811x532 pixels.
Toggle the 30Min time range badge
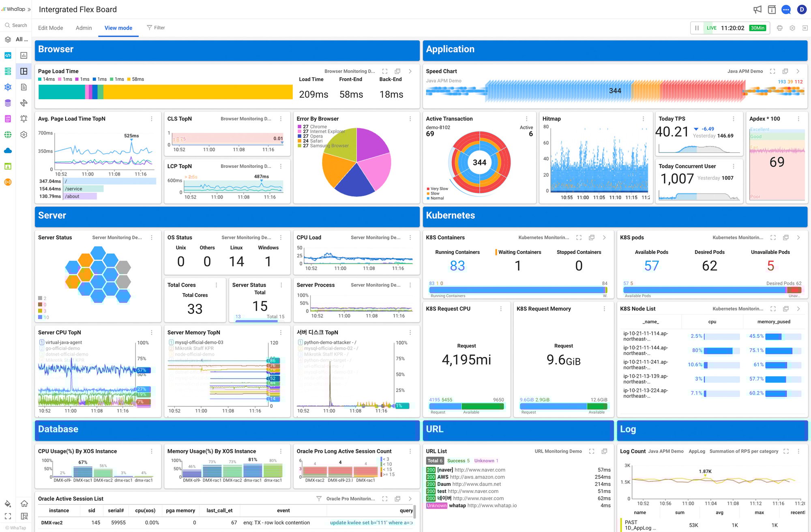tap(757, 28)
